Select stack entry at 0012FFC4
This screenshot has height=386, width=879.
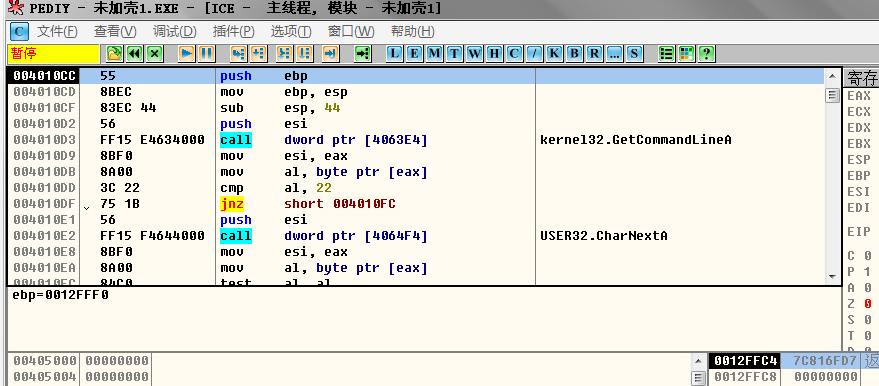[793, 360]
